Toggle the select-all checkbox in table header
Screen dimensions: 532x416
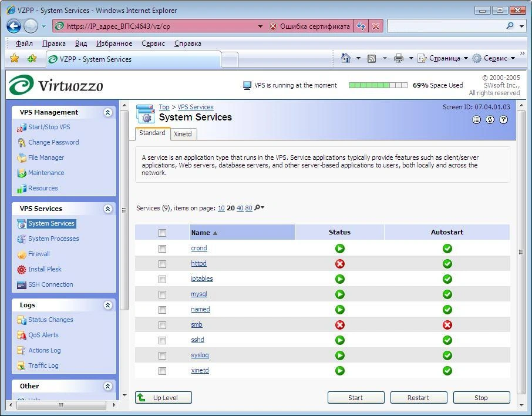pyautogui.click(x=162, y=233)
